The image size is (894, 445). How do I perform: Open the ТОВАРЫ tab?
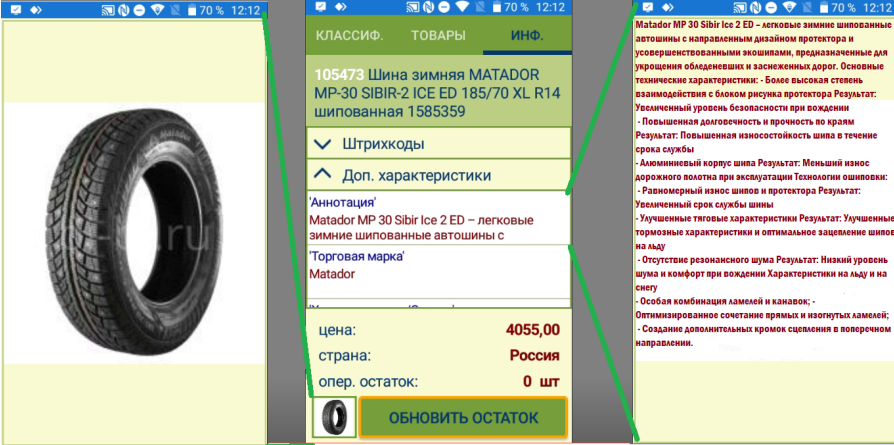pos(438,35)
